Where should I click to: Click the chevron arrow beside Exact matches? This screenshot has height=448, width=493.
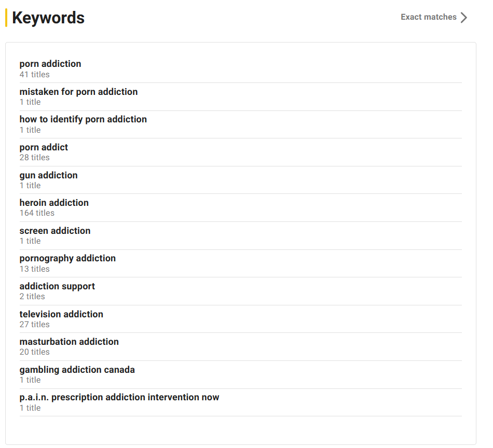click(x=464, y=18)
